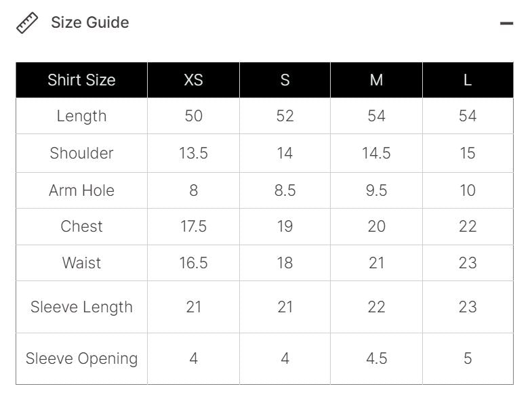The image size is (532, 397).
Task: Select the S column header
Action: 285,80
